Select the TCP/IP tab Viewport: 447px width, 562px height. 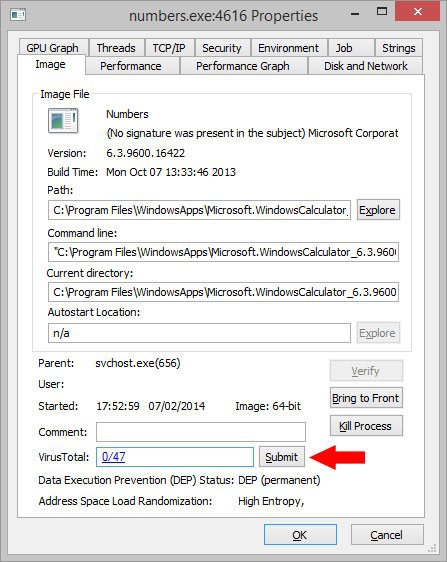169,48
